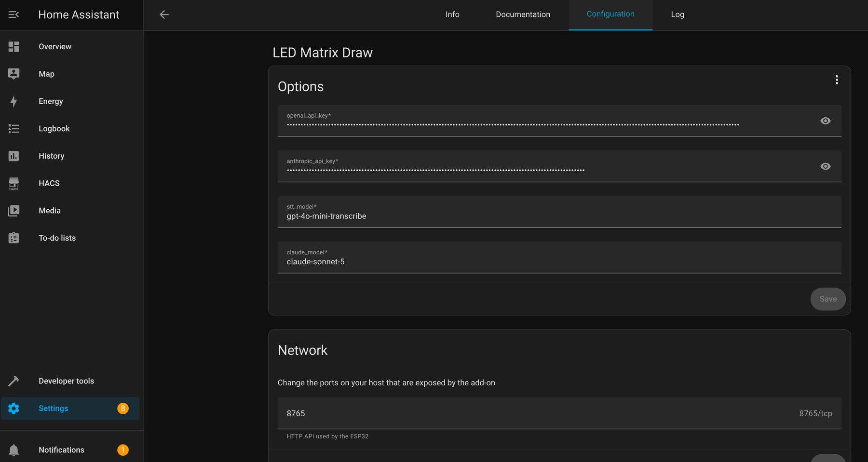Viewport: 868px width, 462px height.
Task: Click the LED Matrix Draw heading
Action: click(x=323, y=53)
